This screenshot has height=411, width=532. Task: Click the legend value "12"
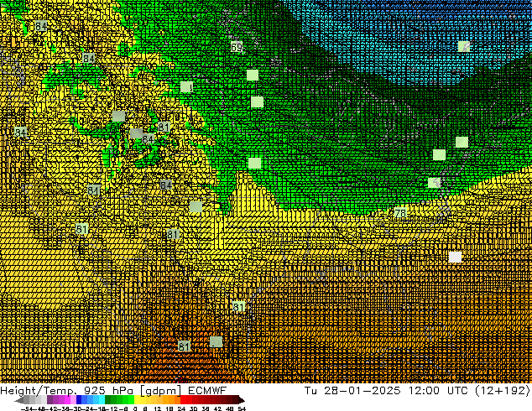(158, 408)
